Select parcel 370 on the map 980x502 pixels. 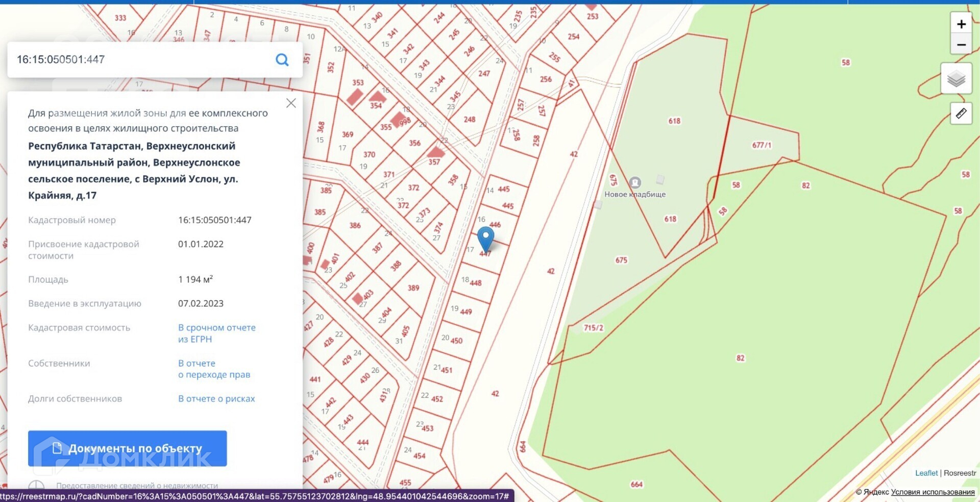tap(370, 155)
